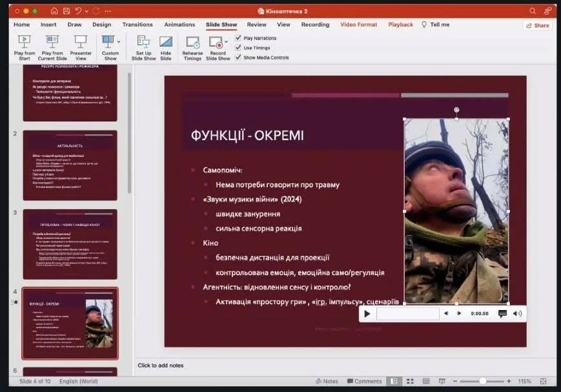
Task: Switch to Slide Sorter view icon
Action: pos(410,381)
